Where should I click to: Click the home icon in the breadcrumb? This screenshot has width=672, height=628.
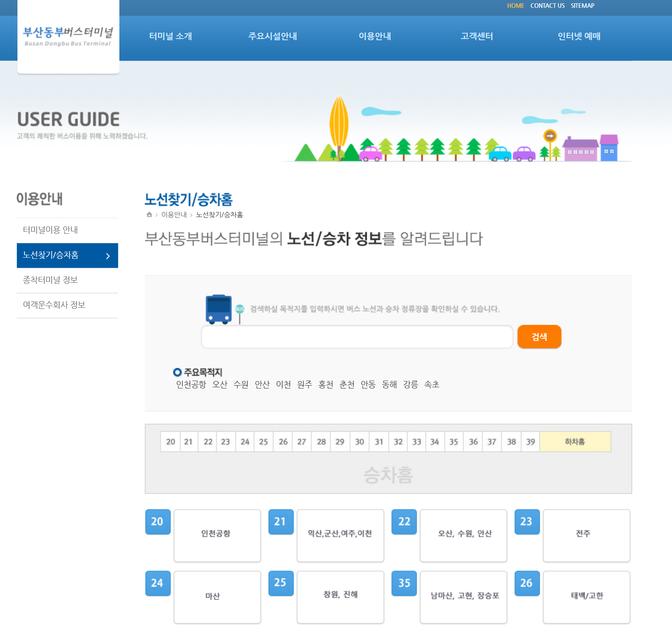[149, 214]
